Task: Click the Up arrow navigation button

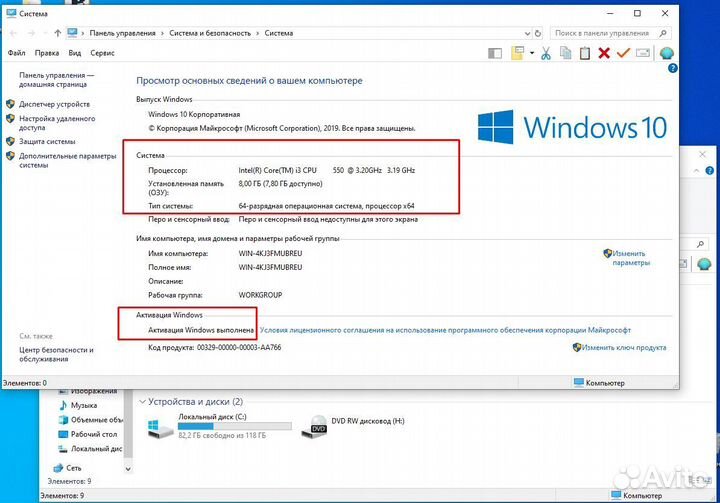Action: coord(57,33)
